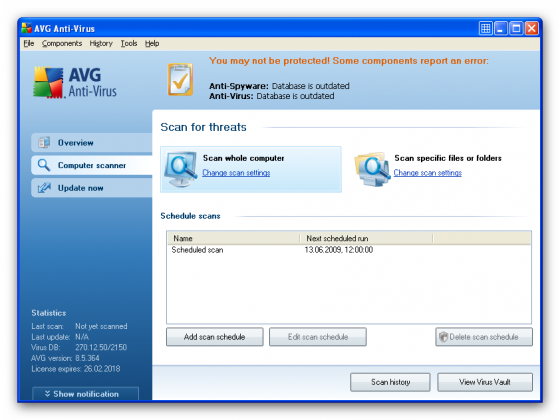560x420 pixels.
Task: Click Change scan settings under whole computer
Action: (236, 173)
